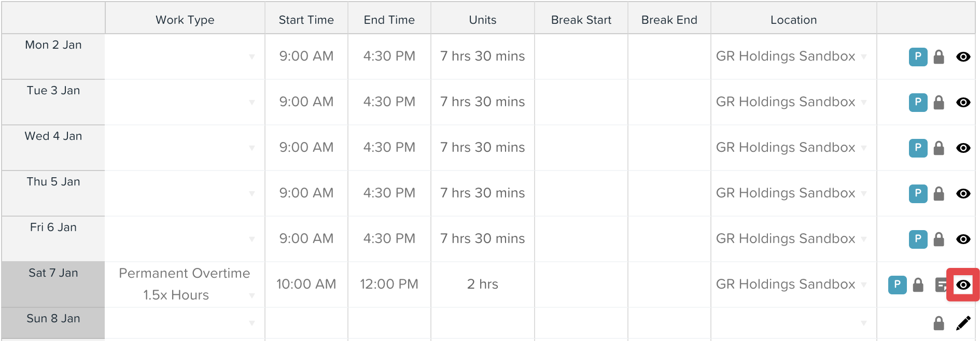Viewport: 980px width, 341px height.
Task: Click the empty Break Start cell for Fri 6 Jan
Action: tap(581, 239)
